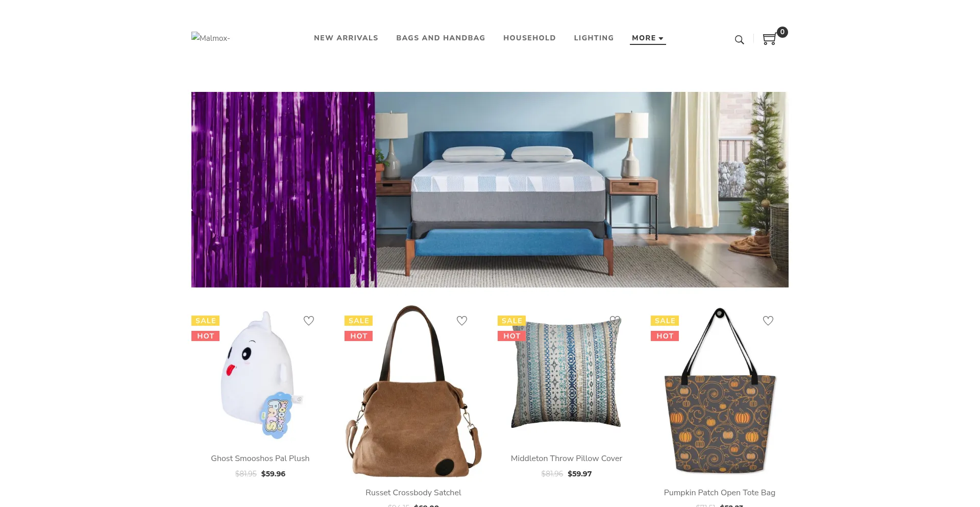Click the cart item count badge
Screen dimensions: 980x507
782,32
